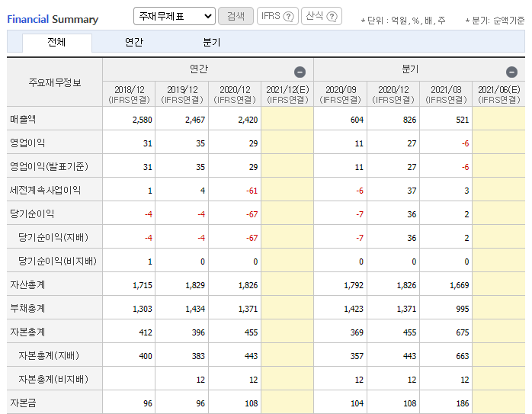The image size is (532, 414).
Task: Select the 부채총계 row label
Action: pyautogui.click(x=27, y=309)
